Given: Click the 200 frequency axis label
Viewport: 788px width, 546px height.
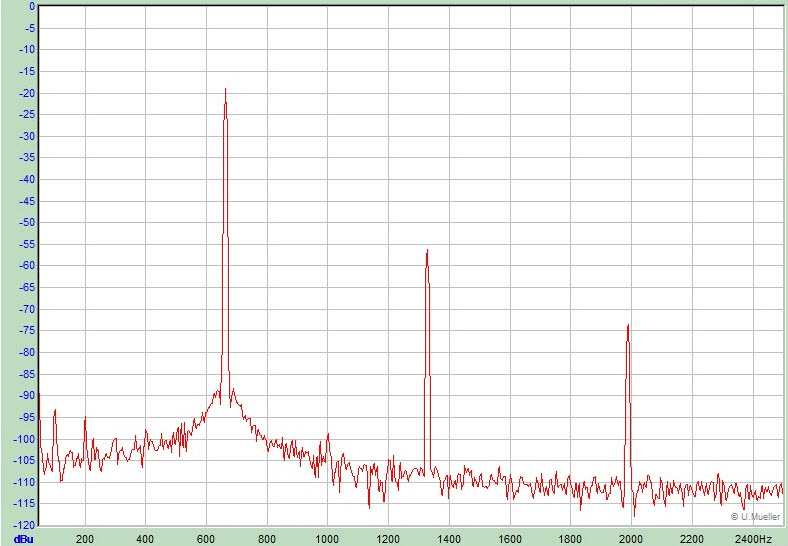Looking at the screenshot, I should (85, 538).
